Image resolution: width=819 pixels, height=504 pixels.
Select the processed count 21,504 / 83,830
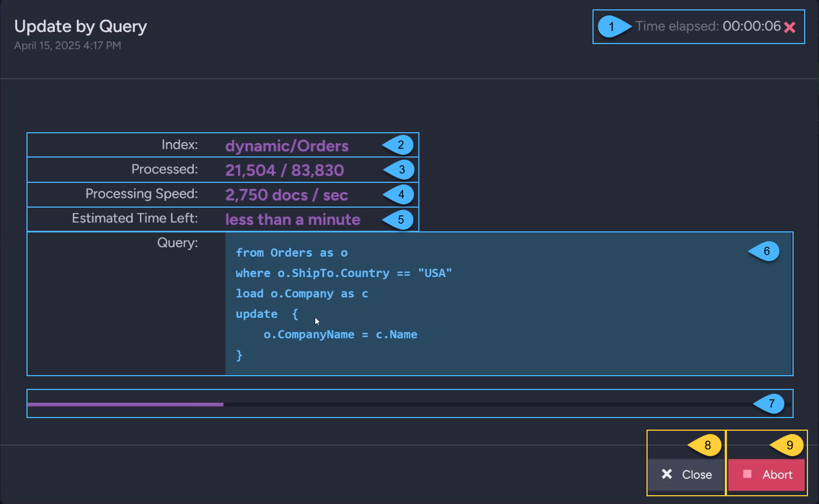click(x=284, y=170)
